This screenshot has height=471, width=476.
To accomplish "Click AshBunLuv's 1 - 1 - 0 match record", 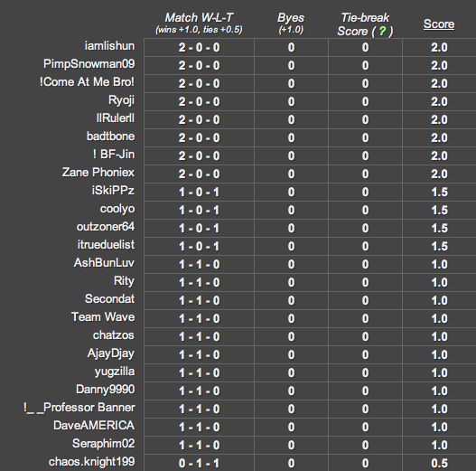I will (199, 264).
